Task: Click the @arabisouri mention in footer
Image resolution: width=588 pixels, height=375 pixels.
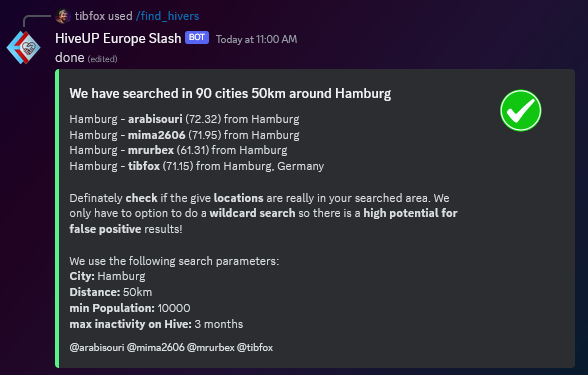Action: pyautogui.click(x=97, y=348)
